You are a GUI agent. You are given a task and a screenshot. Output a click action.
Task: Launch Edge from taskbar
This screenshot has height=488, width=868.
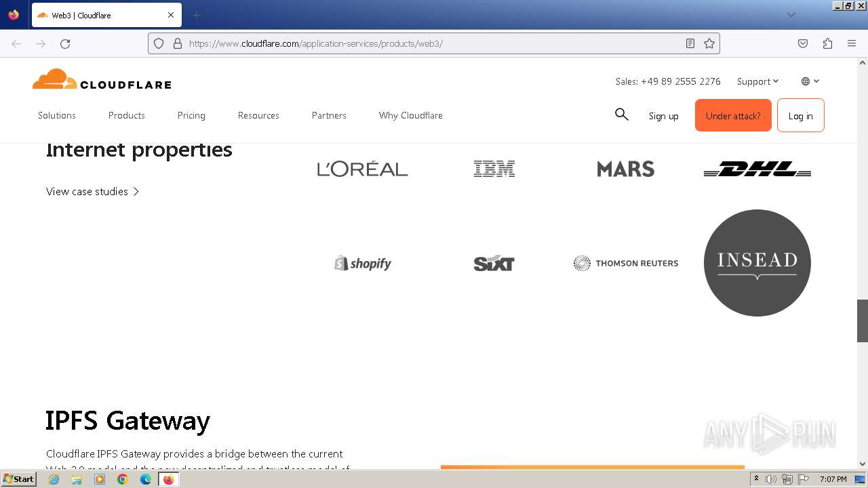(x=146, y=479)
